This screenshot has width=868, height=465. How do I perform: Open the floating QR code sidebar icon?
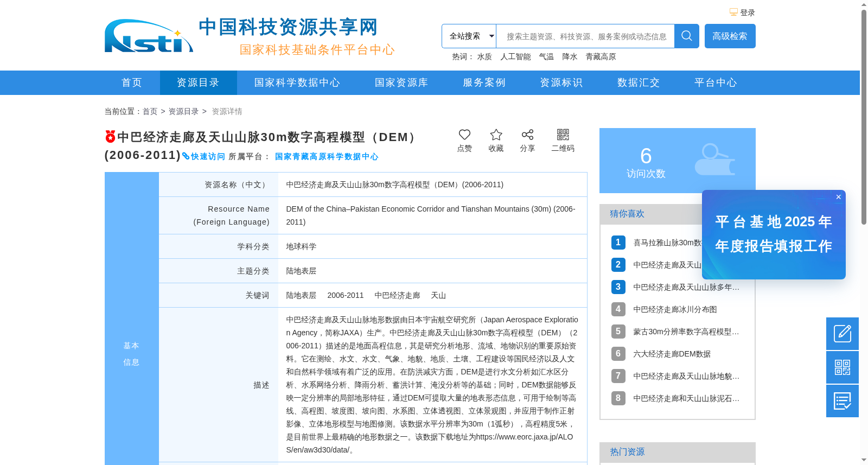pos(843,367)
